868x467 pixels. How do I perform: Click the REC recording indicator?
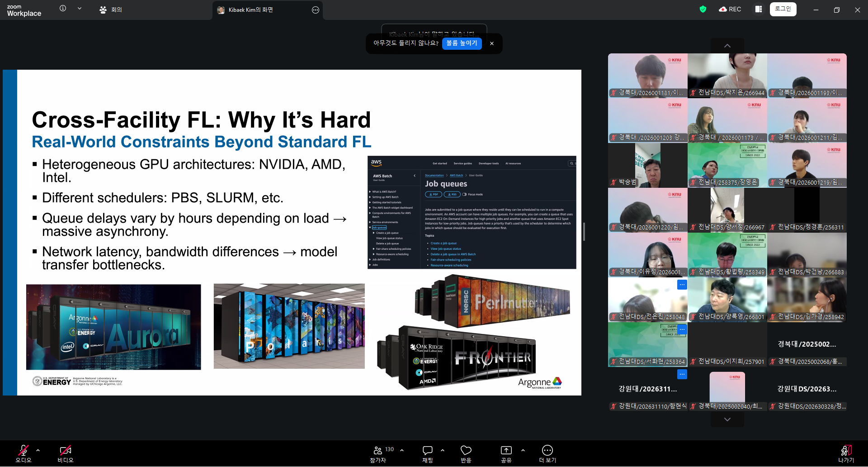coord(730,9)
